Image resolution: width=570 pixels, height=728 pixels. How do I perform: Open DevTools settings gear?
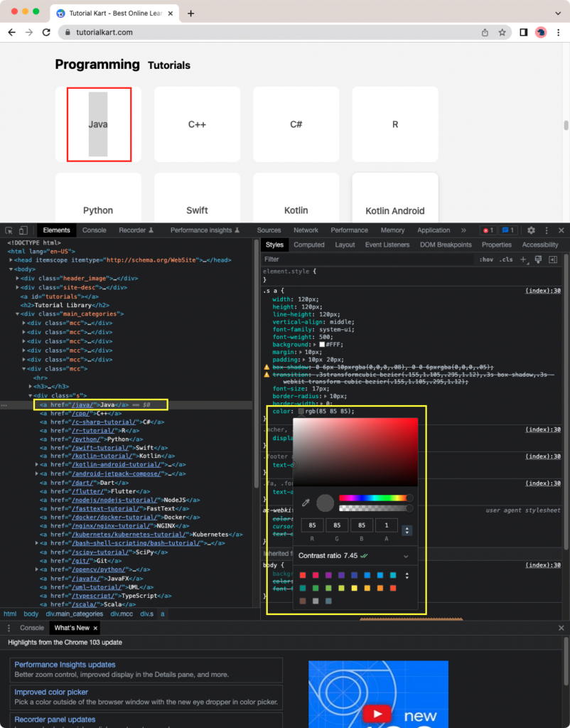[x=531, y=230]
